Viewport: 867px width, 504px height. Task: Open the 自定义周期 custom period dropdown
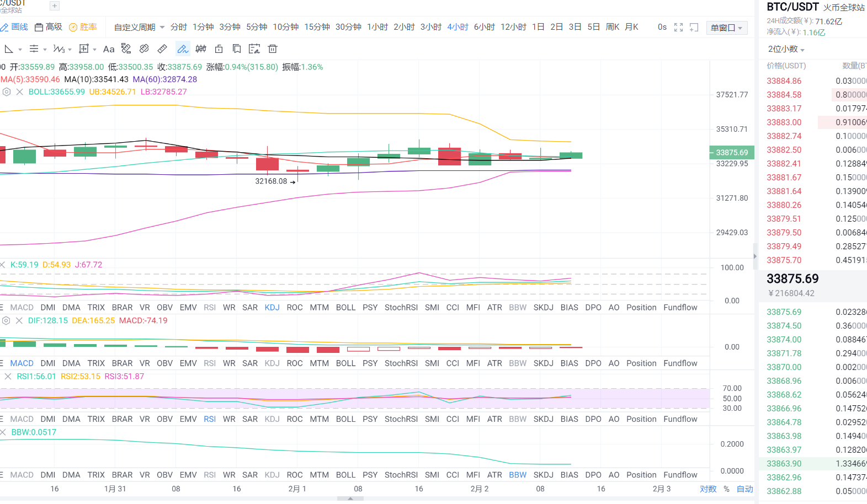139,27
